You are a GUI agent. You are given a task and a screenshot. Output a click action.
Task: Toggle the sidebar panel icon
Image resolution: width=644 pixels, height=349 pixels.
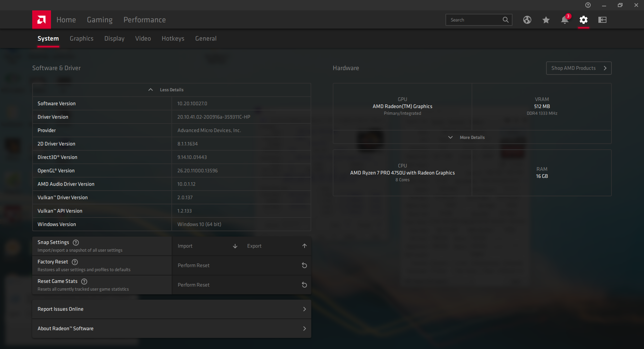602,20
